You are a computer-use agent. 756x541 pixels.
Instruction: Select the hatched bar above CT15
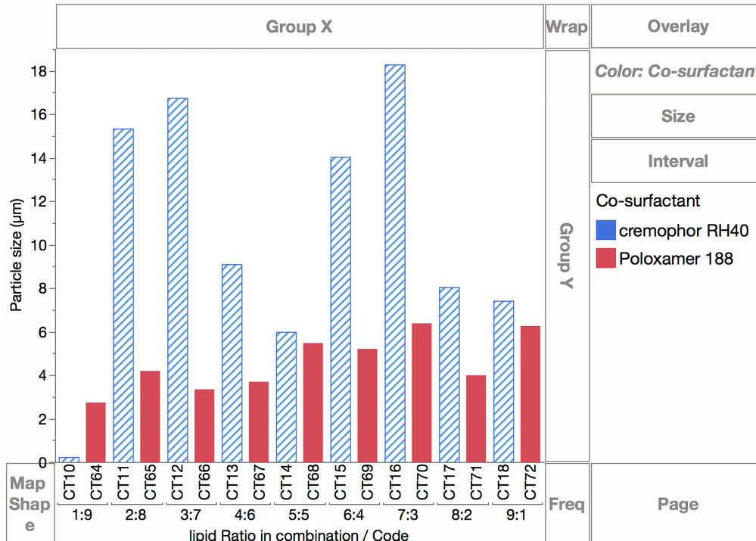point(341,309)
